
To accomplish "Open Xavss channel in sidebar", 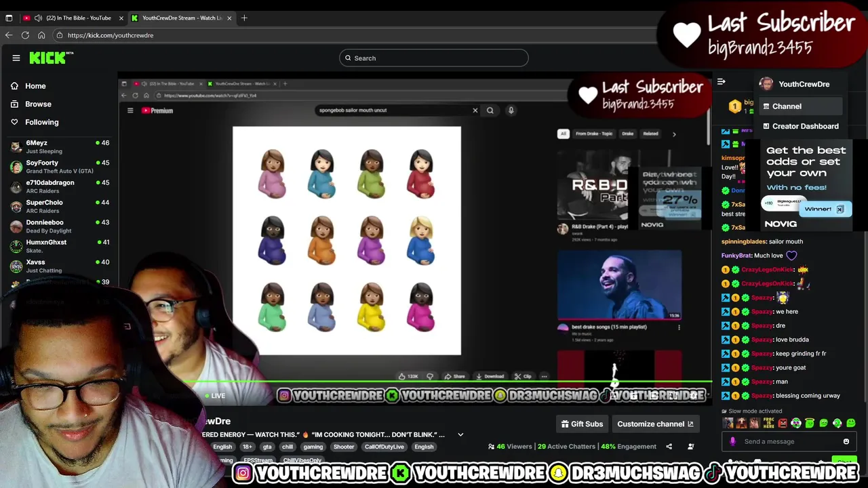I will tap(59, 266).
